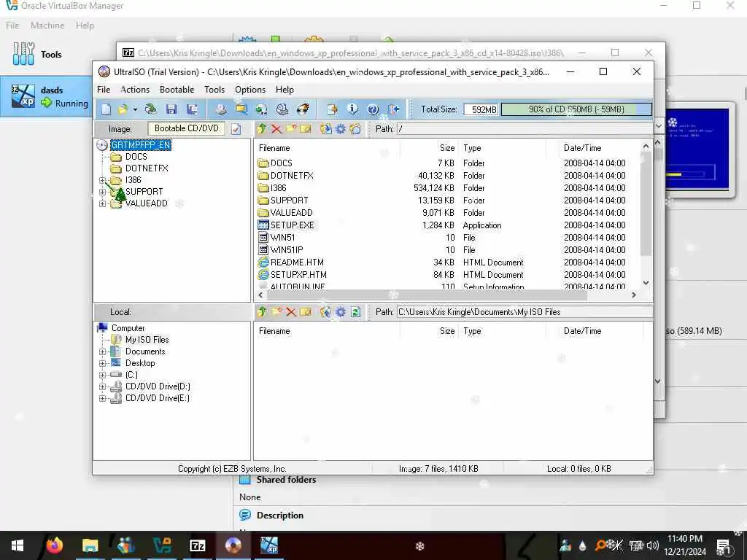Image resolution: width=747 pixels, height=560 pixels.
Task: Click green refresh icon in Local pane
Action: (x=355, y=312)
